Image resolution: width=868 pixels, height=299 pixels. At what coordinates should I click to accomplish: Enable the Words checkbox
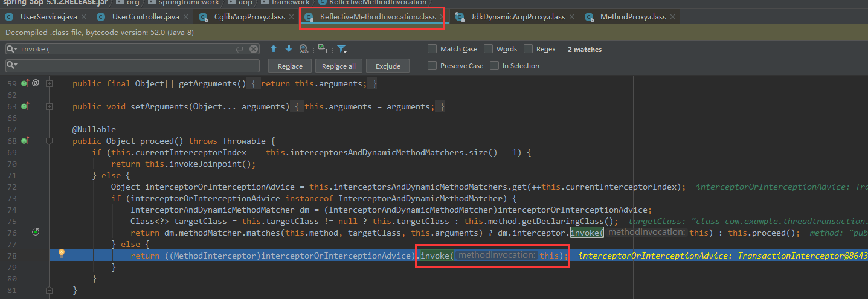point(488,49)
